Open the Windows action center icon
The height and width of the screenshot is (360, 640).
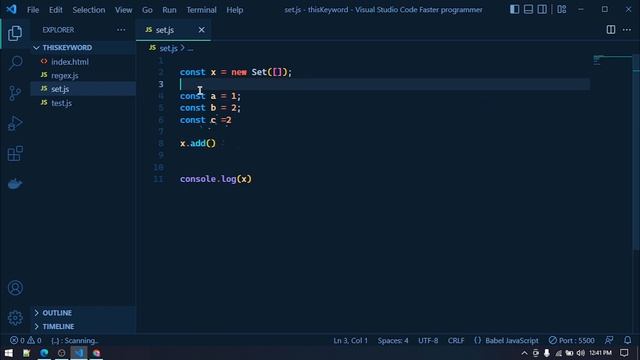[x=624, y=353]
